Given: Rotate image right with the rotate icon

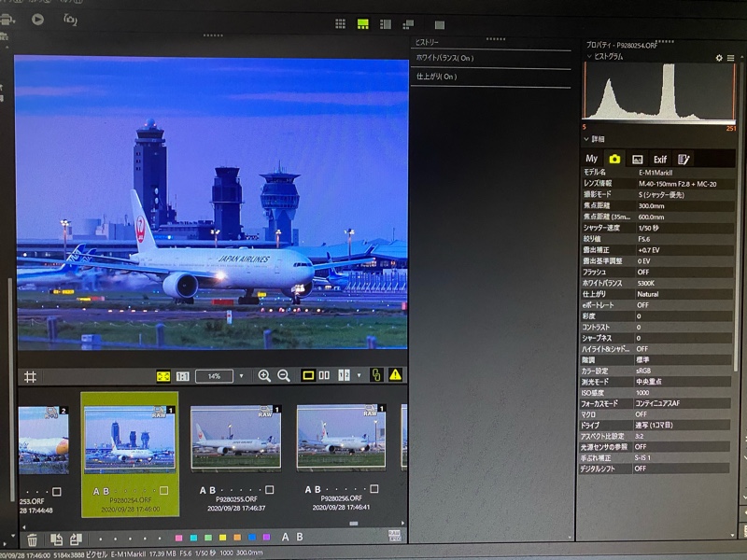Looking at the screenshot, I should point(76,539).
